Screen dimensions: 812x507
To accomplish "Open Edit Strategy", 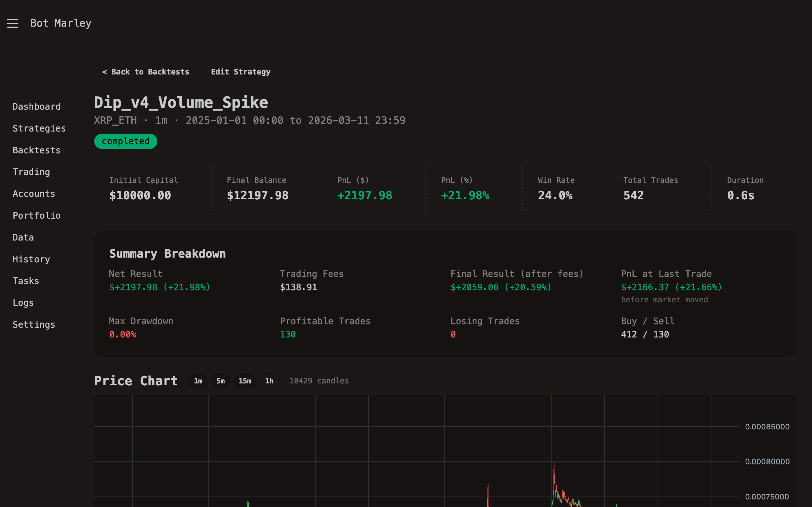I will point(240,71).
